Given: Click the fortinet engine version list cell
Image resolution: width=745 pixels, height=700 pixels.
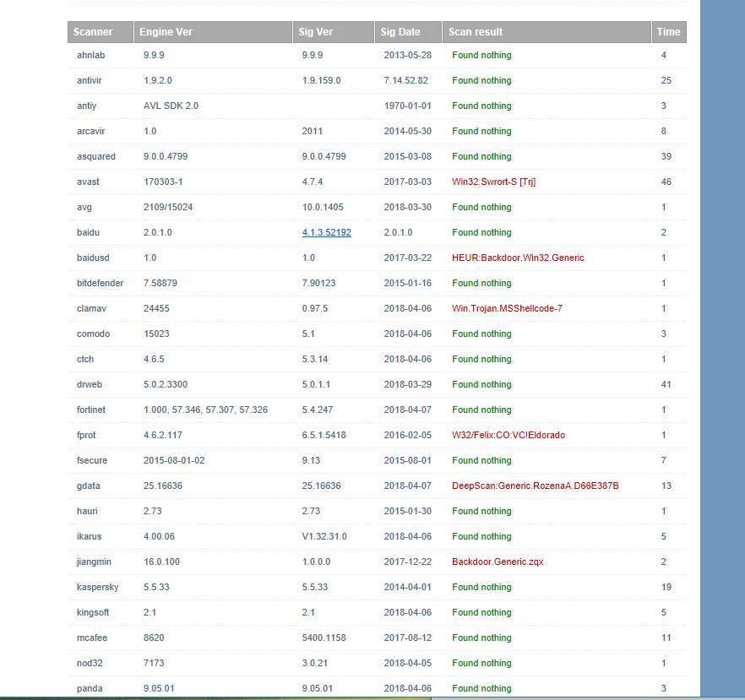Looking at the screenshot, I should pyautogui.click(x=206, y=410).
